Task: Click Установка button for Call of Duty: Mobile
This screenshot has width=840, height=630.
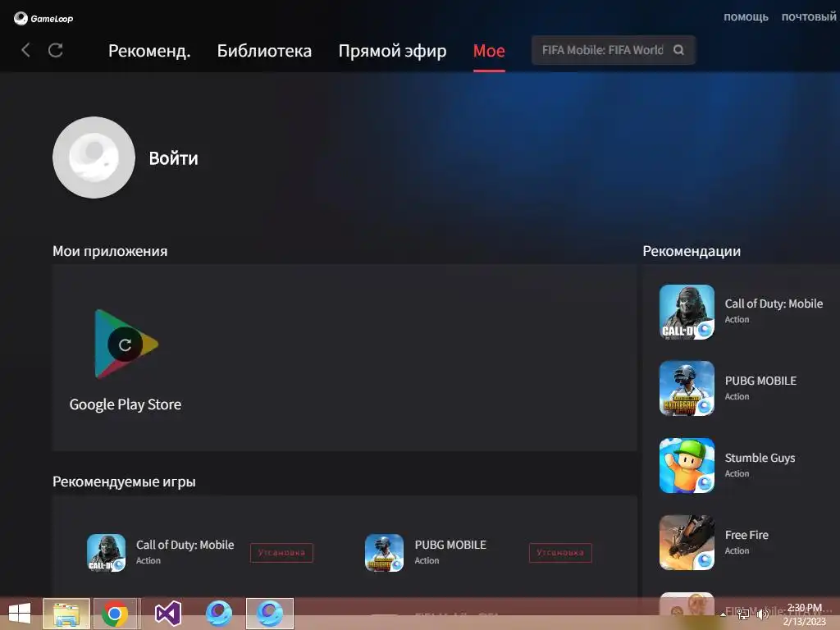Action: tap(282, 553)
